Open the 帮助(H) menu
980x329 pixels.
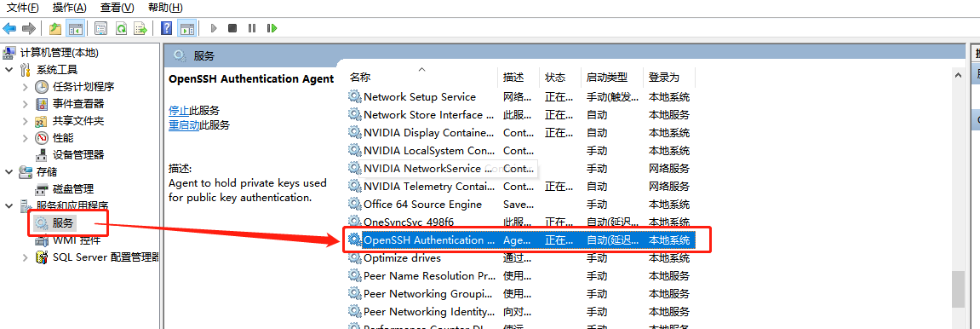(x=166, y=8)
